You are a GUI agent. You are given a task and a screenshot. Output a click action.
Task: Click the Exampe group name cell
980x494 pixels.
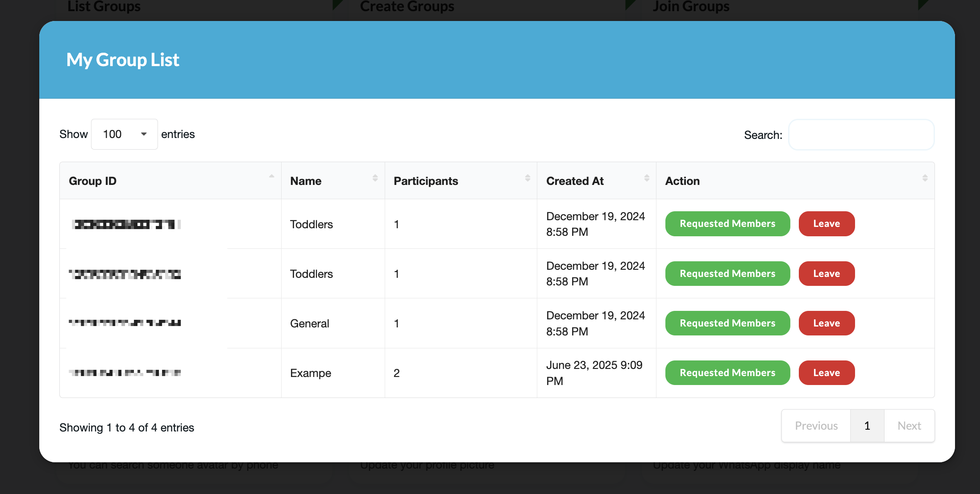coord(311,373)
